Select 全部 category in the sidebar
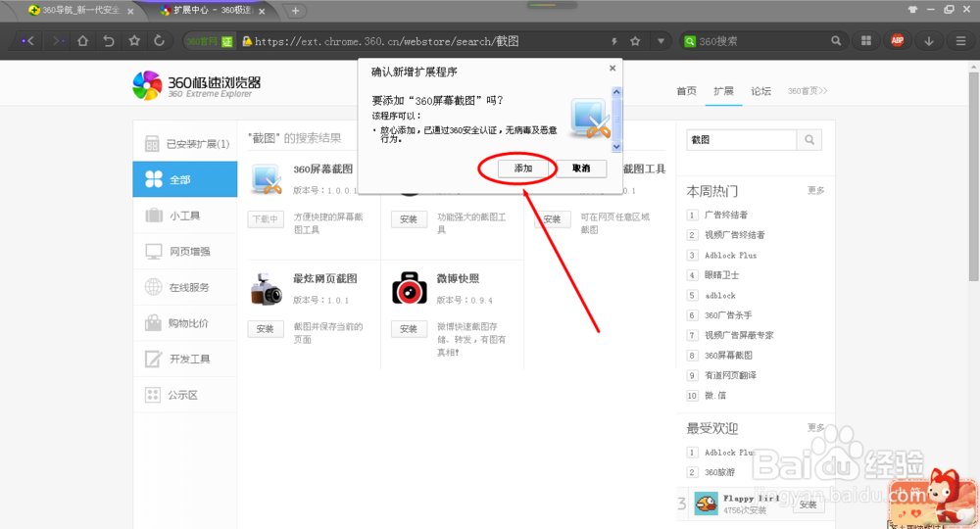The image size is (980, 529). click(x=185, y=179)
